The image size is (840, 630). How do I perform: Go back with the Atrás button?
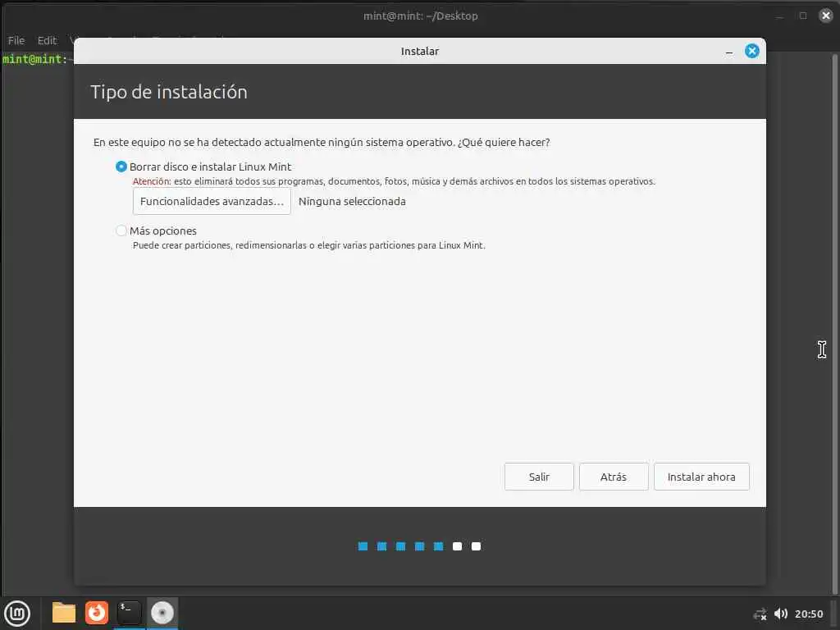[614, 477]
